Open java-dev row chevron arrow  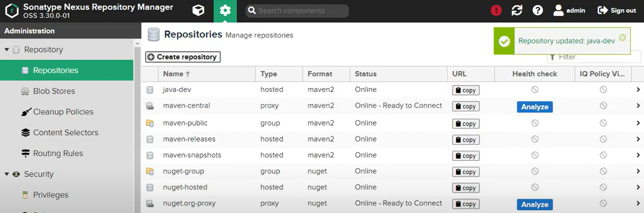(638, 90)
